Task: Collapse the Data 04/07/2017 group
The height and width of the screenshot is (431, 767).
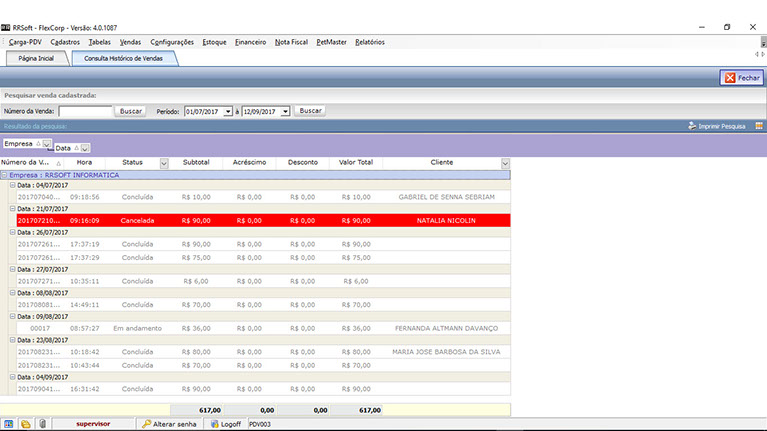Action: [13, 185]
